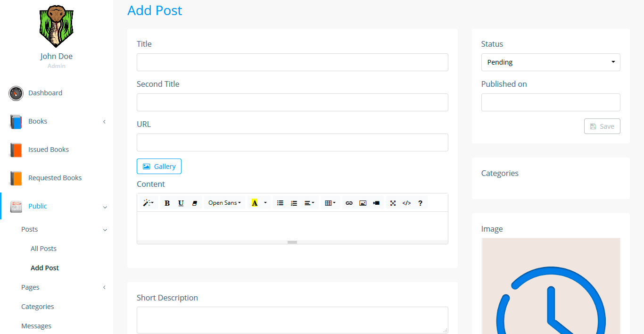Toggle underline formatting in the editor toolbar
The width and height of the screenshot is (644, 334).
(x=181, y=203)
